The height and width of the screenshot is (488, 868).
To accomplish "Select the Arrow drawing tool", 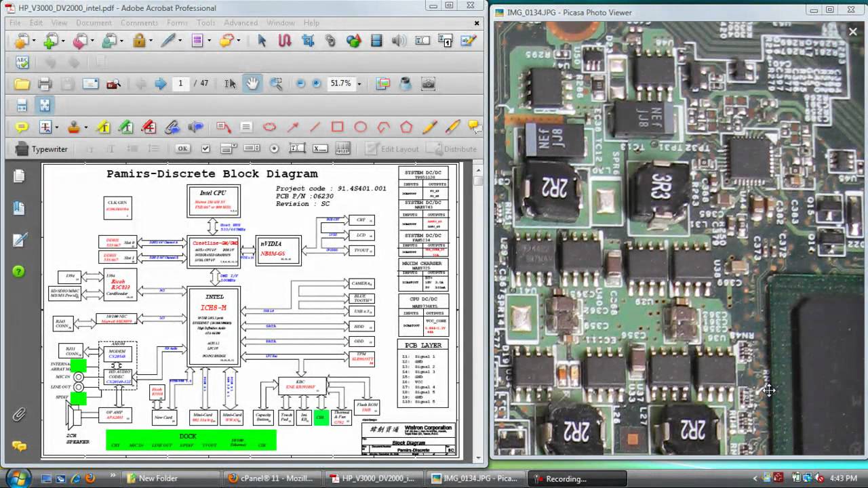I will click(x=292, y=127).
